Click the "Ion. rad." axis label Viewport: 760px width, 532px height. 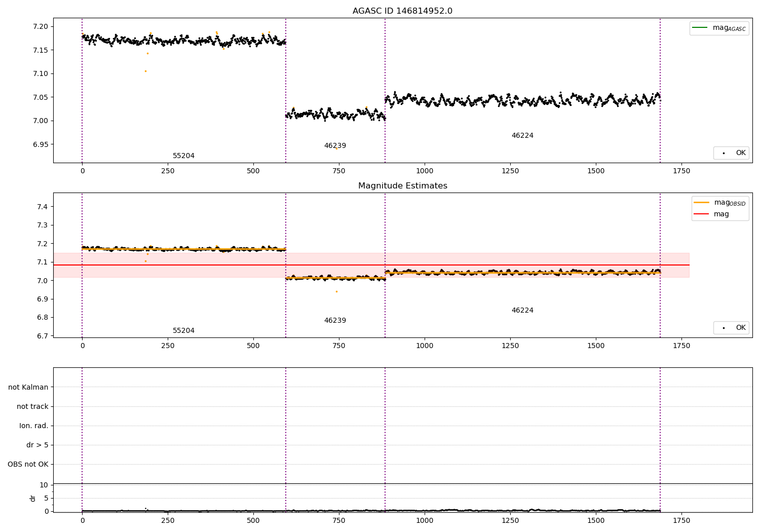click(34, 426)
